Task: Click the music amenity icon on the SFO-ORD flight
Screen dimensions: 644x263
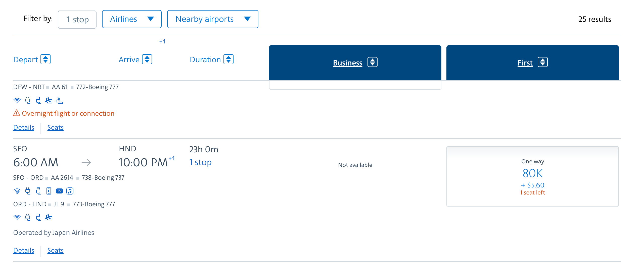Action: pyautogui.click(x=70, y=191)
